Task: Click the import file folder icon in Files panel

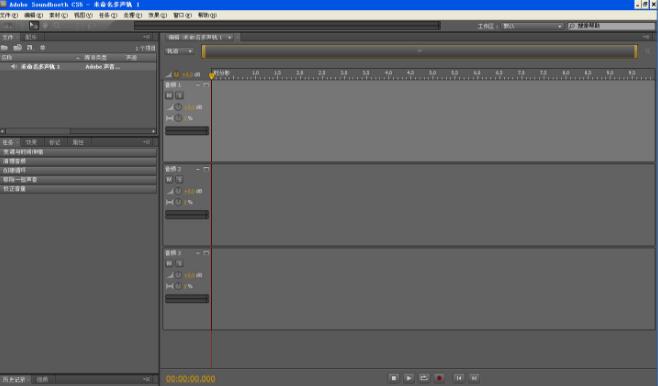Action: (5, 48)
